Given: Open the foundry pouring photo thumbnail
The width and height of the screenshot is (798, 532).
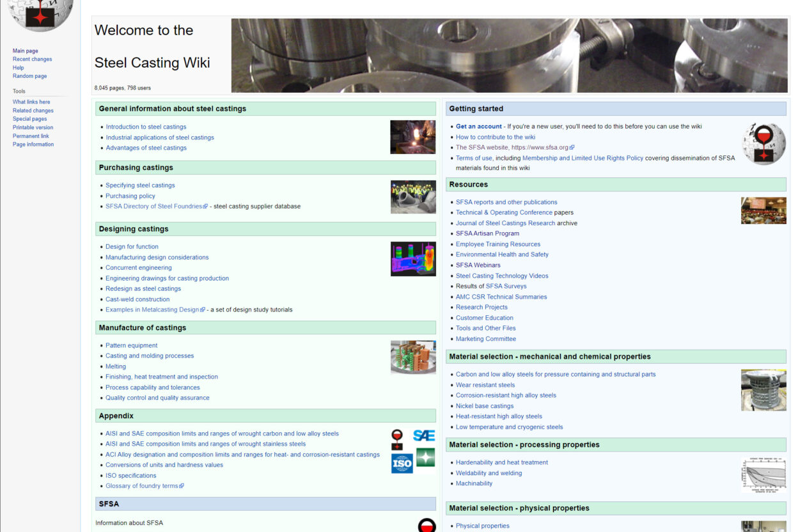Looking at the screenshot, I should (x=412, y=137).
